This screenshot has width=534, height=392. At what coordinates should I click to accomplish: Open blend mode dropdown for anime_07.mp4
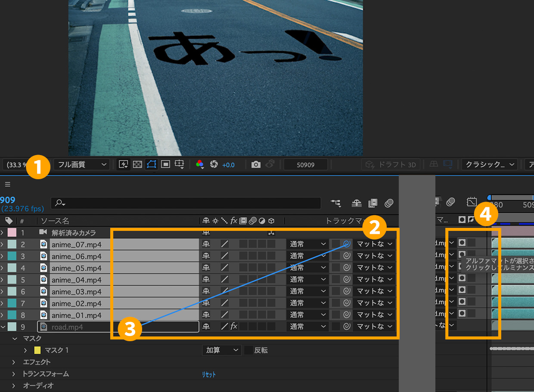click(x=308, y=244)
